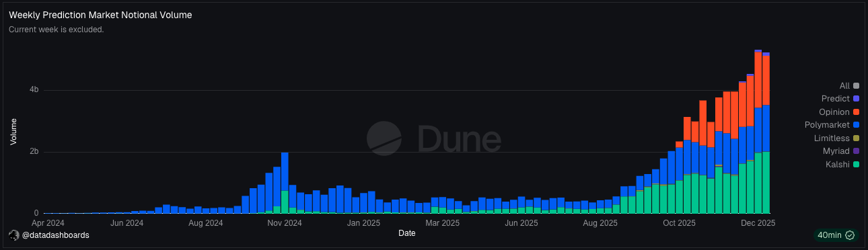Toggle the Opinion legend color dot
868x250 pixels.
[x=856, y=112]
